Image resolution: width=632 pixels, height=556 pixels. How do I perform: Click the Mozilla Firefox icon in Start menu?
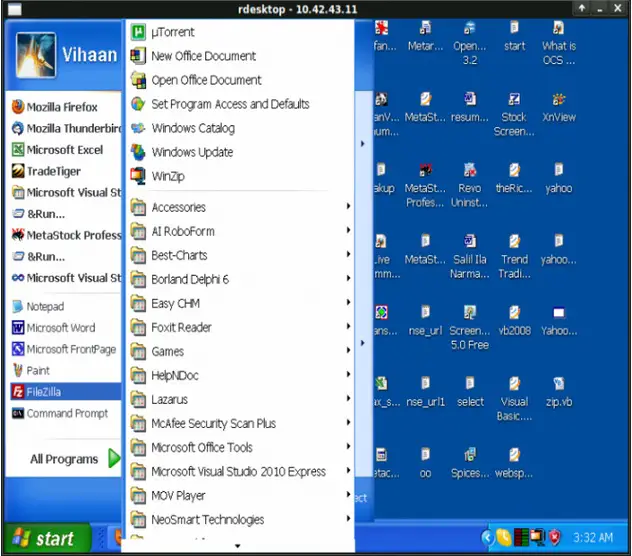click(18, 107)
